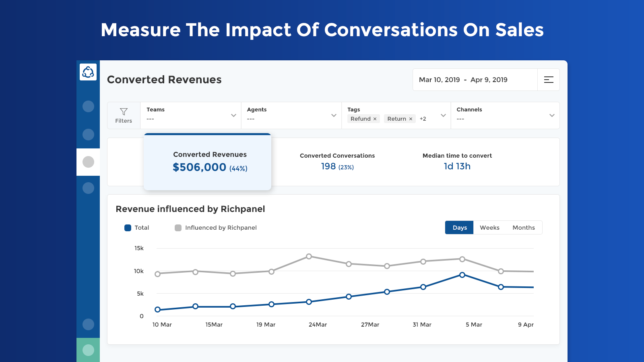Screen dimensions: 644x362
Task: Open the Tags dropdown chevron
Action: tap(443, 115)
